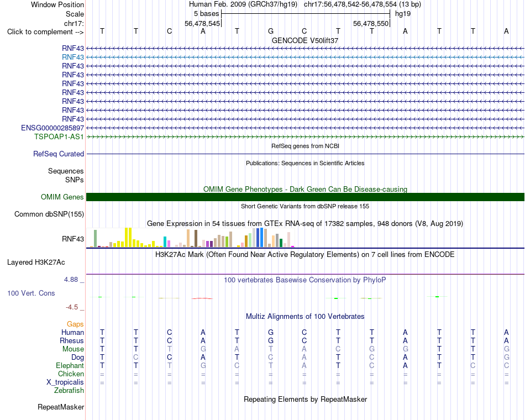Click the GTEx RNF43 expression bar chart
525x420 pixels.
tap(190, 238)
